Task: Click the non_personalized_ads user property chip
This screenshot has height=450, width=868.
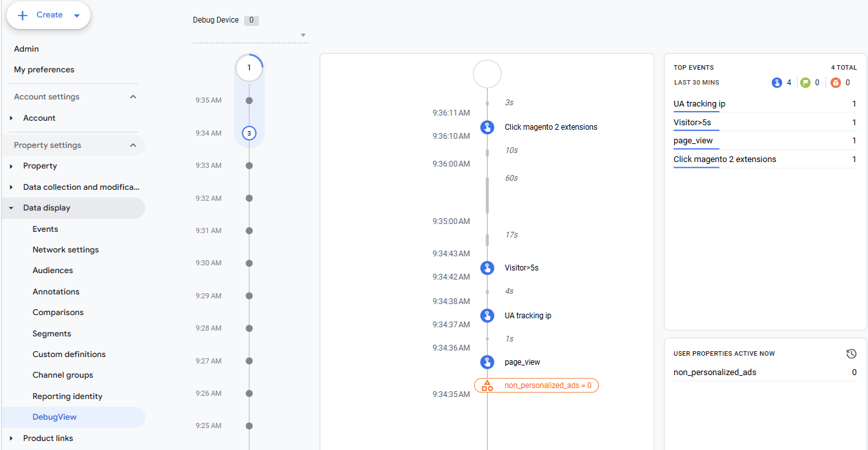Action: (x=537, y=385)
